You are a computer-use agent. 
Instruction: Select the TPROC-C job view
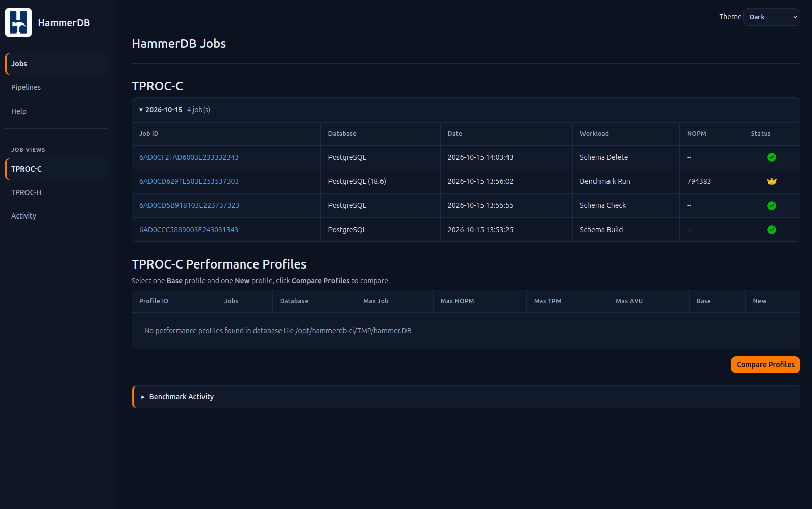56,169
